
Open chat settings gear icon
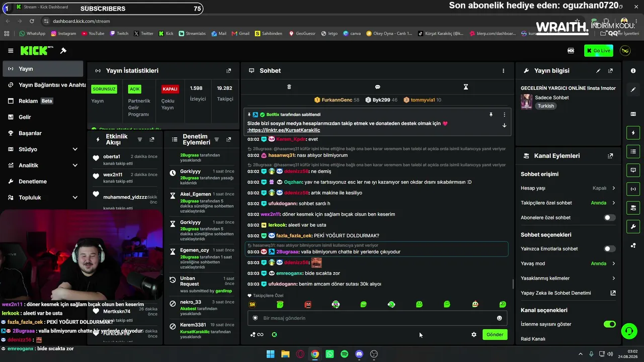pos(474,334)
